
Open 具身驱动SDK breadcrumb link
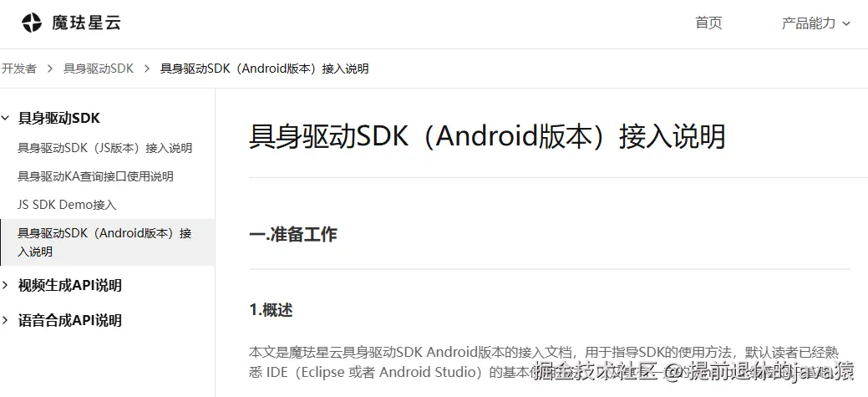(99, 69)
